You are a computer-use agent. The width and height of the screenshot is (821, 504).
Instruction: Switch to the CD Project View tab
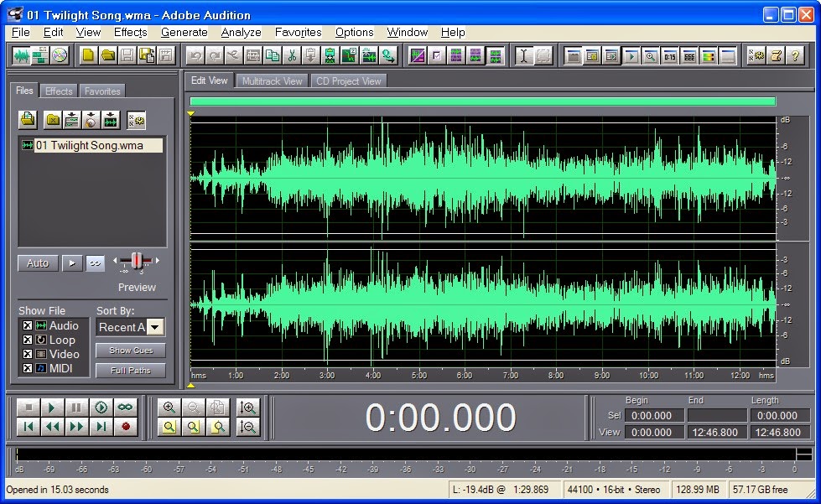tap(349, 81)
